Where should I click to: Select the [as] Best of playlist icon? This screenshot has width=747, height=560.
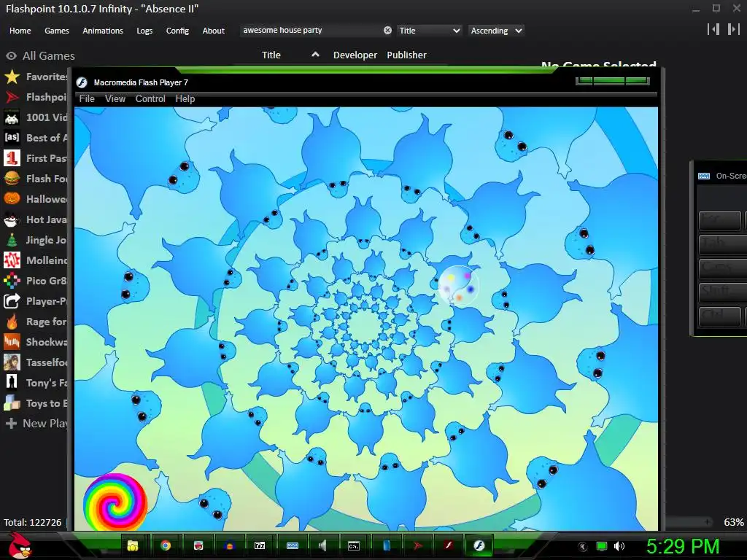pyautogui.click(x=12, y=138)
